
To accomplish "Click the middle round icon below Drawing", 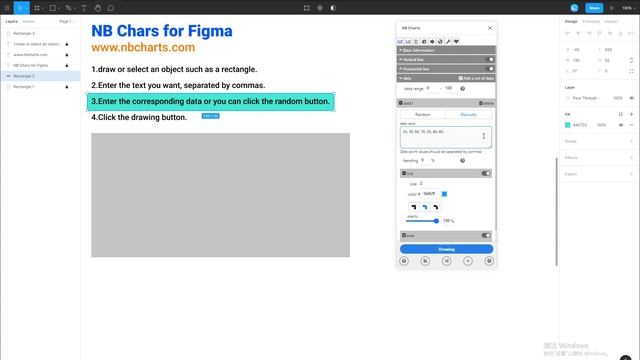I will click(447, 261).
